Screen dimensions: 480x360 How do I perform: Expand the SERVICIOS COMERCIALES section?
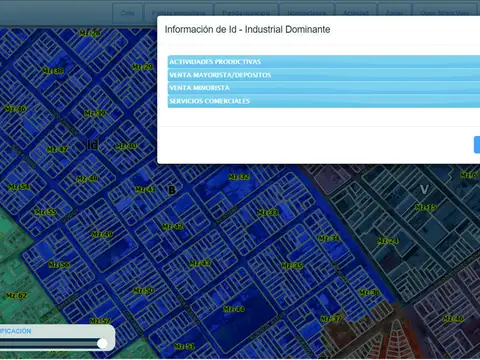324,101
